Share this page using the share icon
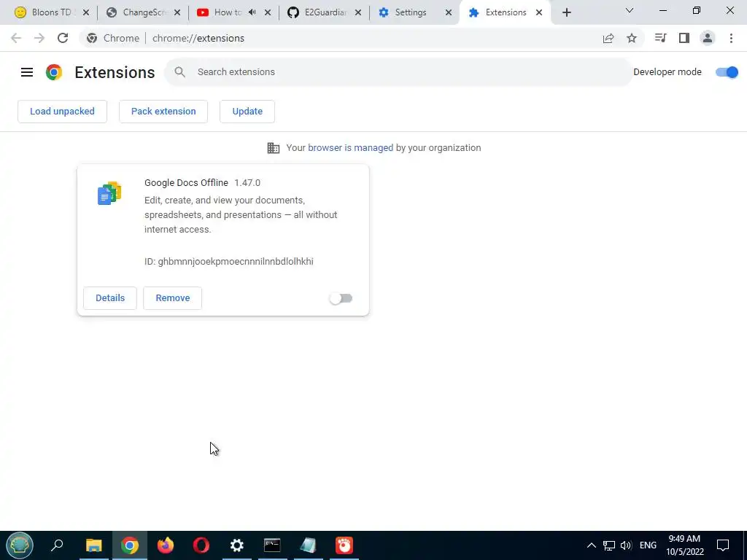Screen dimensions: 747x560 [x=608, y=38]
